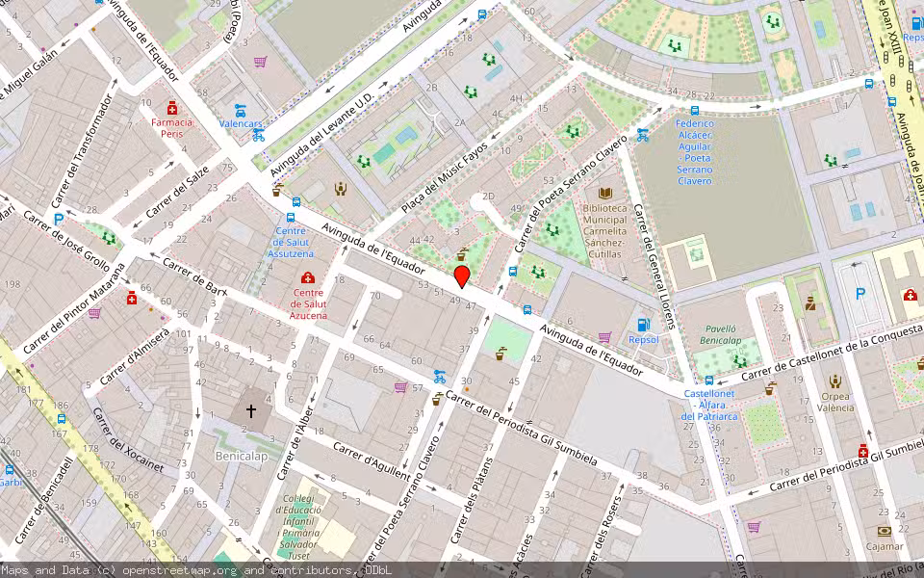Select the Centre de Salut Azucena label
Screen dimensions: 924x578
pyautogui.click(x=308, y=304)
